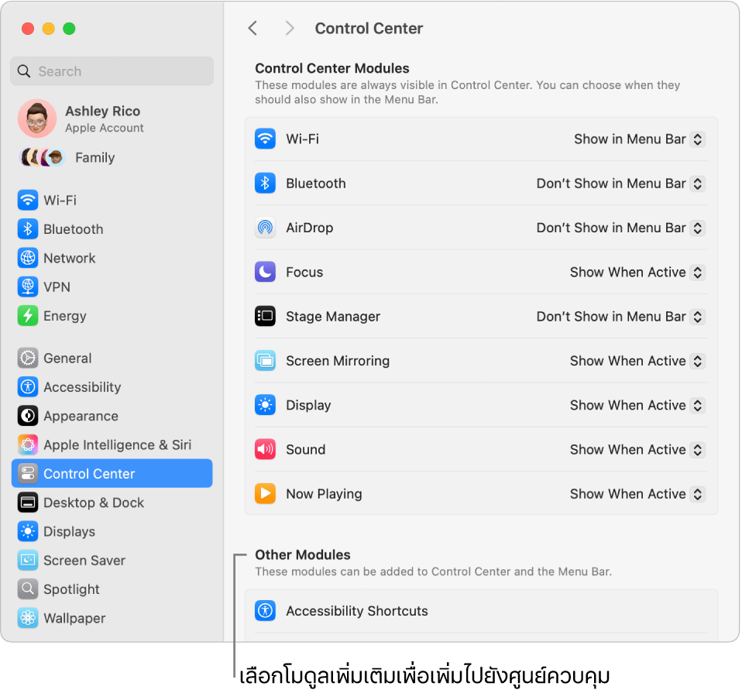Click the AirDrop label in modules list
The height and width of the screenshot is (700, 742).
click(310, 228)
